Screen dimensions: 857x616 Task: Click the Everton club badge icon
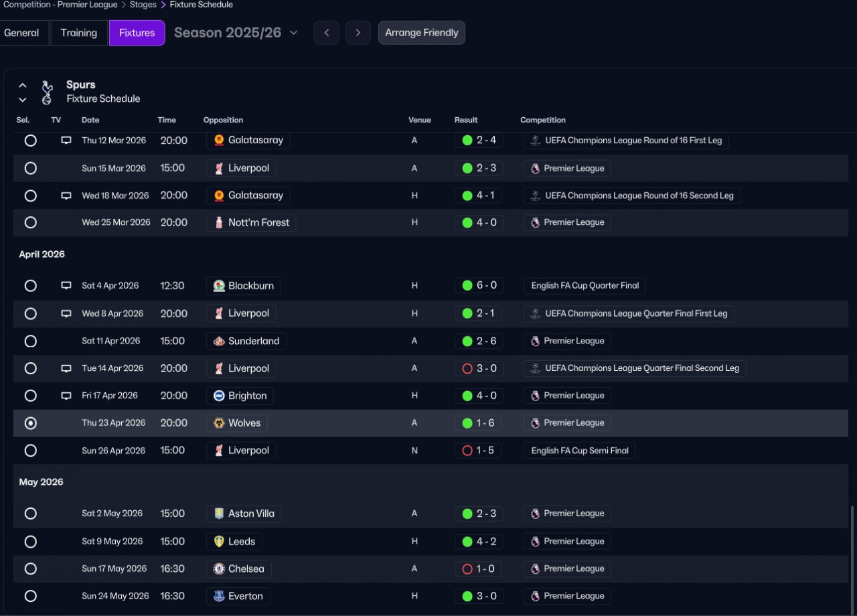coord(219,597)
